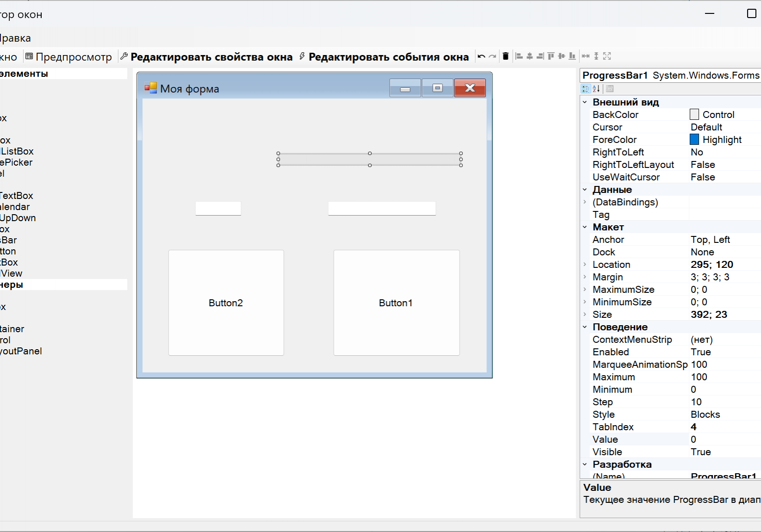The height and width of the screenshot is (532, 761).
Task: Collapse the Поведение category
Action: click(x=585, y=327)
